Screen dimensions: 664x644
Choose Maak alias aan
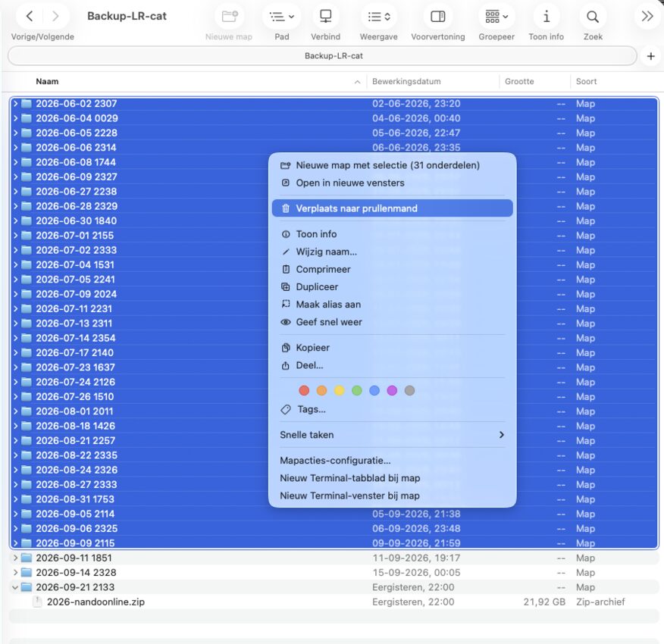tap(392, 305)
